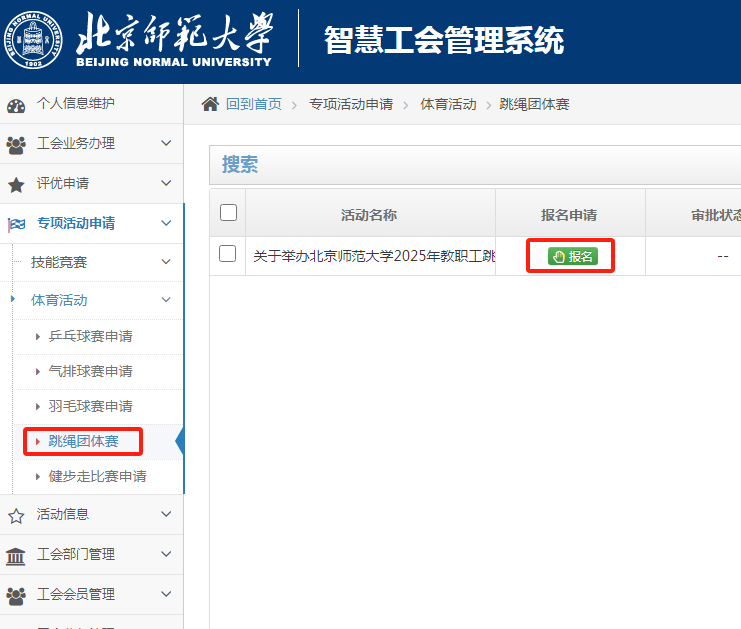Open 健步走比赛申请 page

click(x=98, y=476)
